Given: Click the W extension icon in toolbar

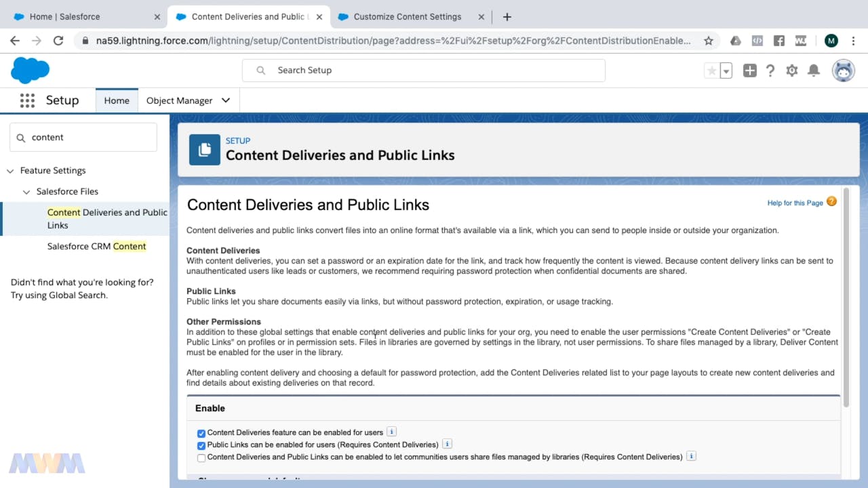Looking at the screenshot, I should (x=801, y=41).
